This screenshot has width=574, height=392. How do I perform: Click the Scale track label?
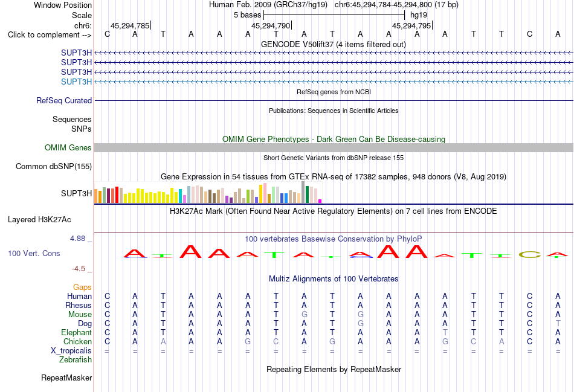(82, 15)
